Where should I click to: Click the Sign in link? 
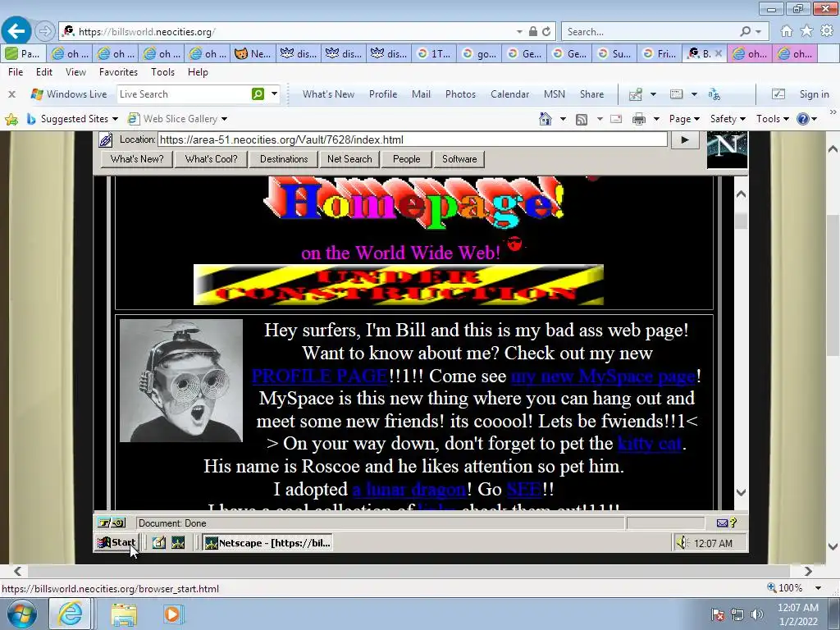(815, 94)
